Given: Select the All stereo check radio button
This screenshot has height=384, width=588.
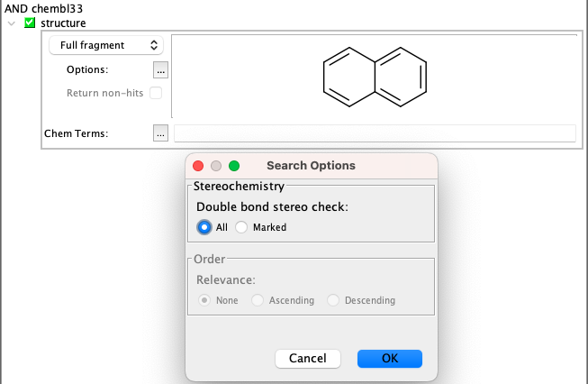Looking at the screenshot, I should coord(204,227).
